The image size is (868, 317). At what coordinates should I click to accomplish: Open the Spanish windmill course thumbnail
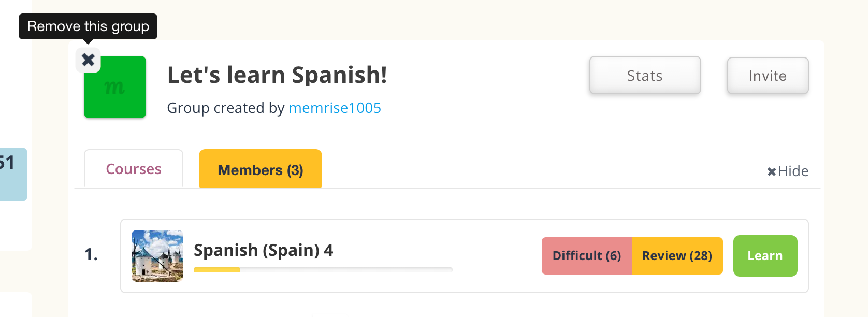click(x=157, y=256)
